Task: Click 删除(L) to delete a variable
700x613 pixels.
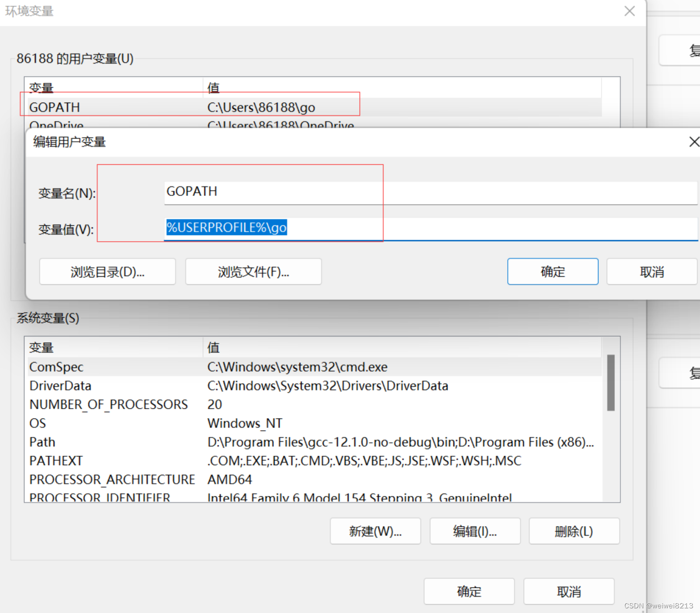Action: (x=574, y=531)
